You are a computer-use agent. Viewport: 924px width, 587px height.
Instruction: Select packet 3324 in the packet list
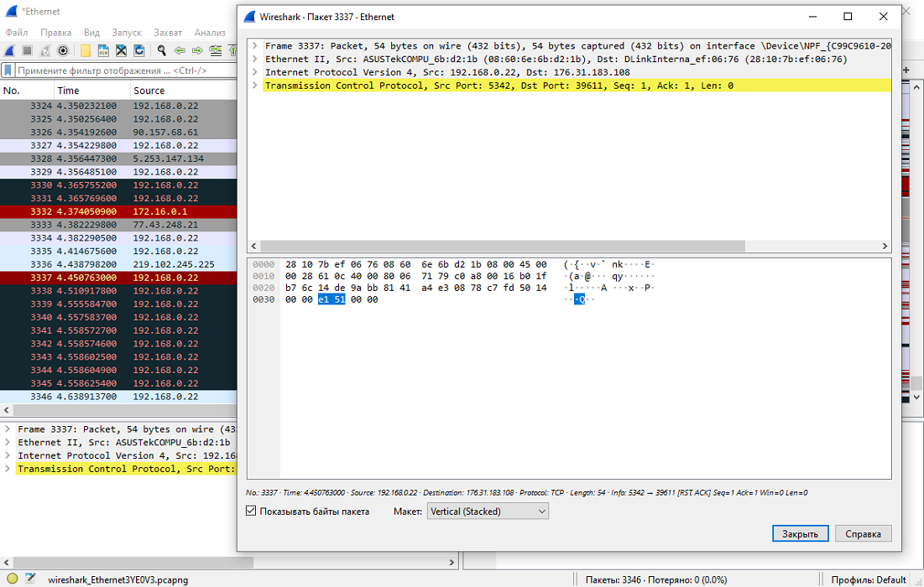click(x=117, y=106)
